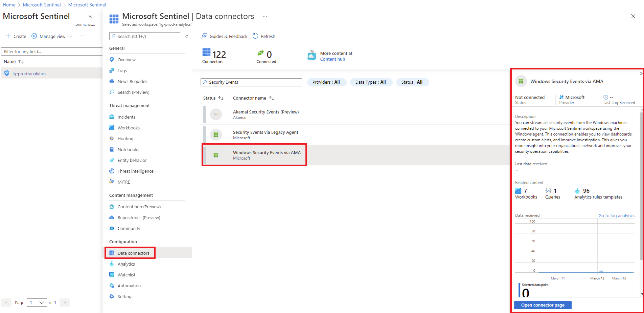The image size is (644, 313).
Task: Click the Security Events via Legacy Agent icon
Action: click(x=216, y=135)
